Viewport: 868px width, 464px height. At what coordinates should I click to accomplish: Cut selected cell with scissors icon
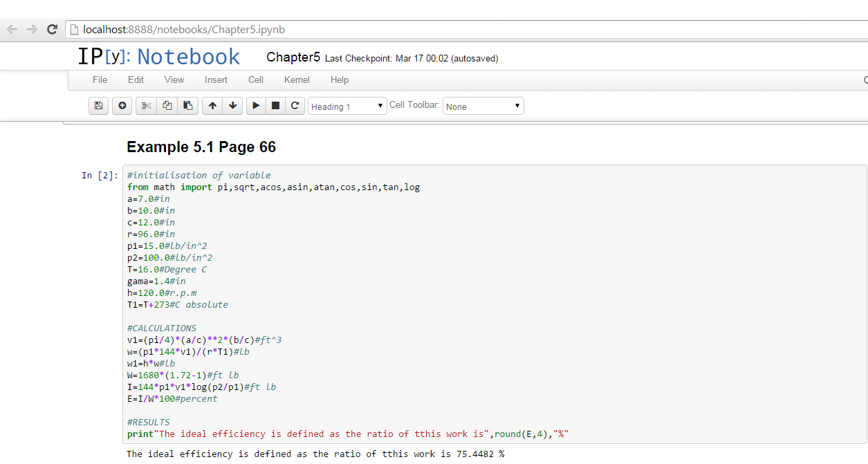point(146,106)
